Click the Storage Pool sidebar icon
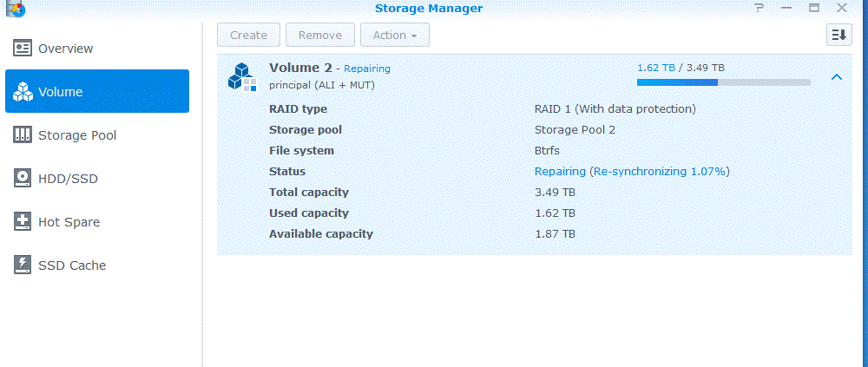The height and width of the screenshot is (367, 868). click(23, 135)
